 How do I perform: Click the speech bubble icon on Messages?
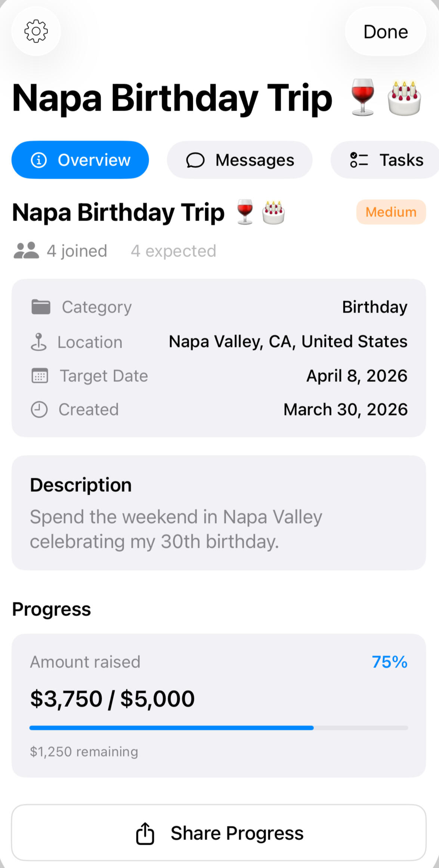click(195, 160)
